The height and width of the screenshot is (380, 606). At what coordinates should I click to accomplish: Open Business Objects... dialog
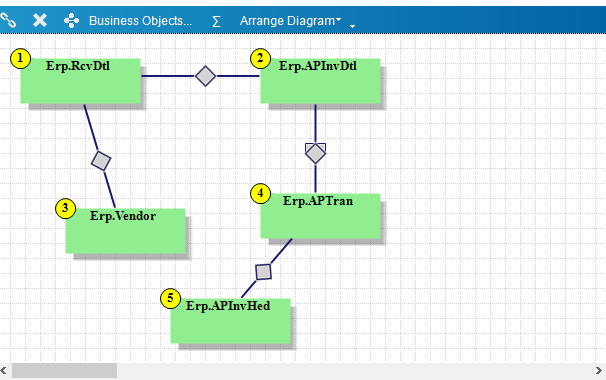[140, 20]
